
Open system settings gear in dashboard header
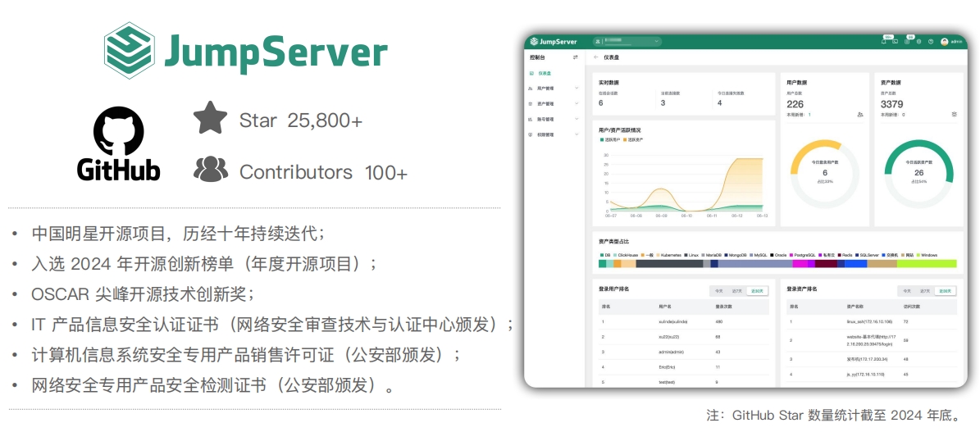click(918, 42)
